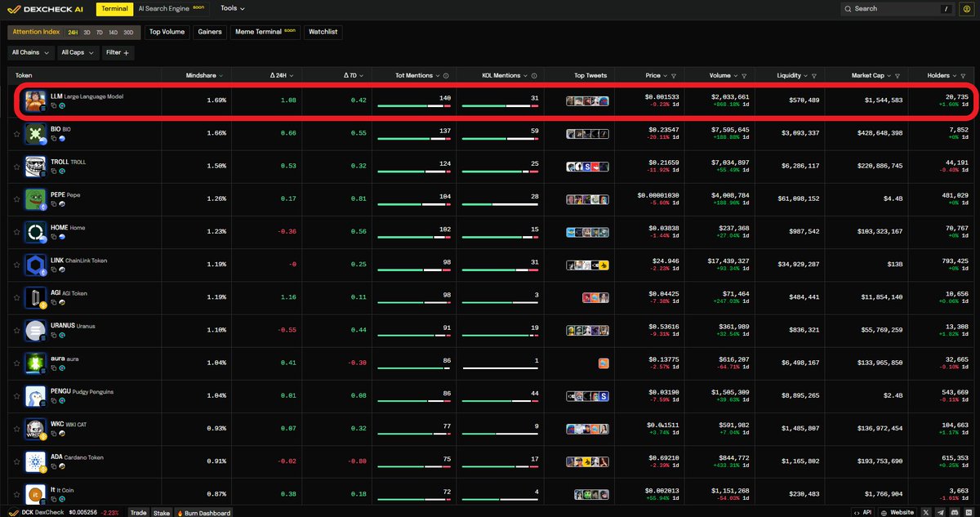Star the PEPE token for watchlist

click(16, 199)
